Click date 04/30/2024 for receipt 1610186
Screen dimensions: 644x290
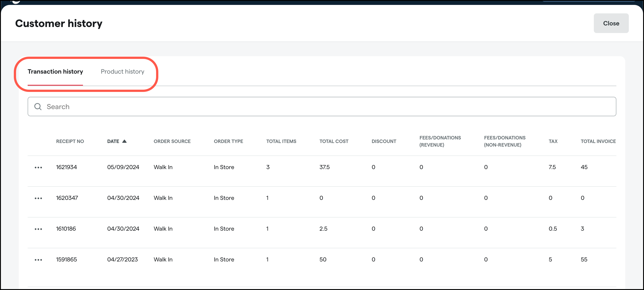tap(123, 228)
